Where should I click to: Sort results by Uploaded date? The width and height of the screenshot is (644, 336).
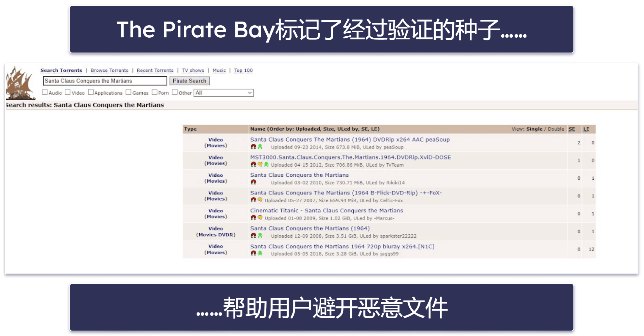[308, 129]
